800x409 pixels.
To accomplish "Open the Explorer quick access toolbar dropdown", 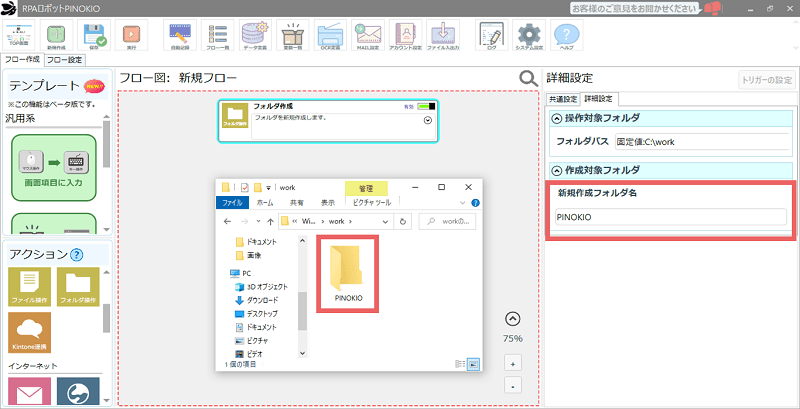I will click(x=268, y=188).
